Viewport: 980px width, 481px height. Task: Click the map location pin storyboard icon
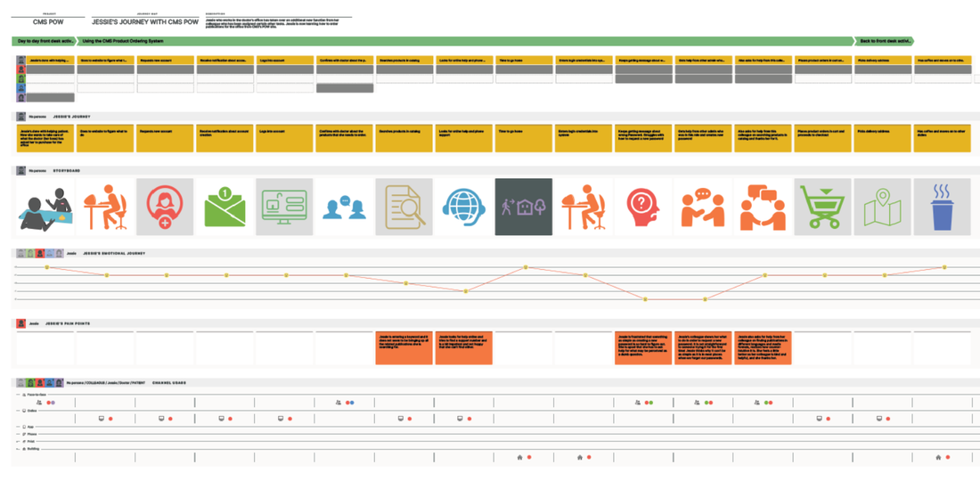tap(883, 208)
